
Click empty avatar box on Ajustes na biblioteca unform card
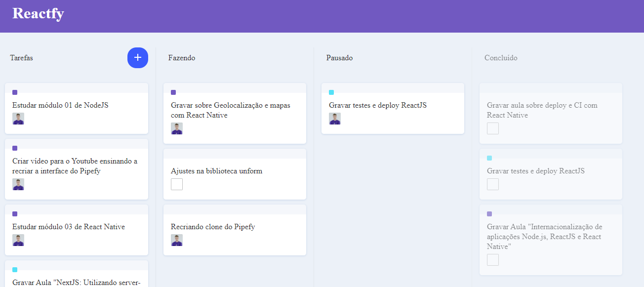[x=177, y=184]
